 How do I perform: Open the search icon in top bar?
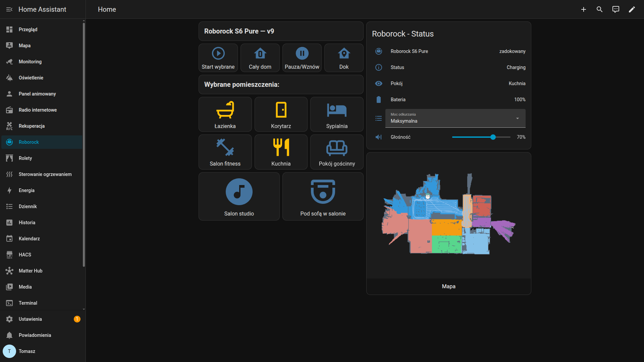click(x=600, y=9)
